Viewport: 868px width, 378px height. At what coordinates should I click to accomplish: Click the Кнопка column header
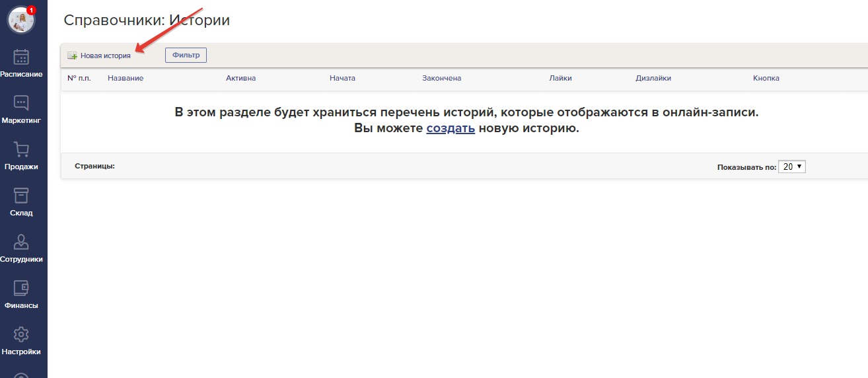pyautogui.click(x=766, y=78)
